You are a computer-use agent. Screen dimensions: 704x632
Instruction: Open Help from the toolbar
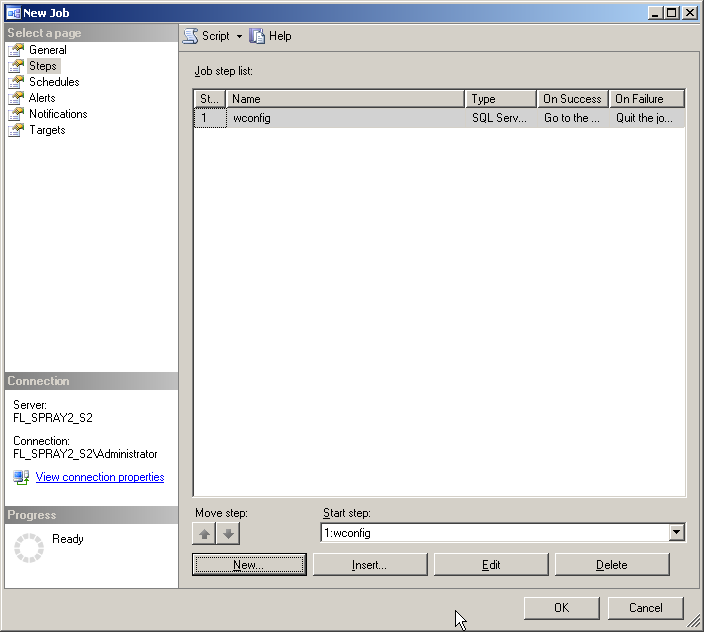270,36
